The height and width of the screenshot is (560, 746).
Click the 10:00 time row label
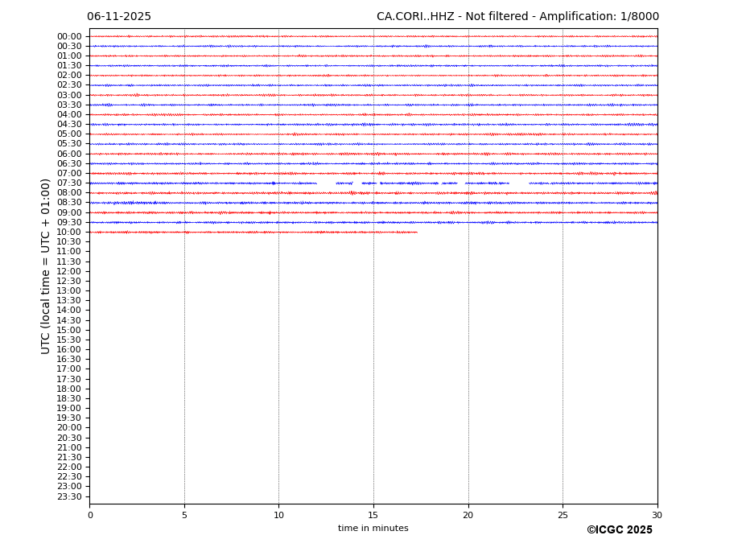(x=69, y=233)
